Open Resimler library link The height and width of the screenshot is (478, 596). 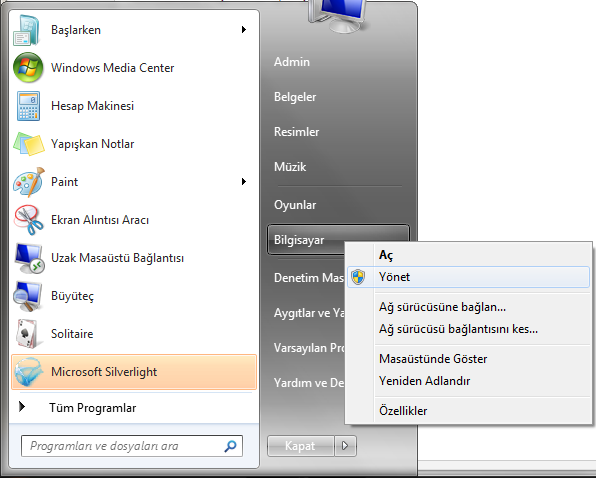(296, 132)
